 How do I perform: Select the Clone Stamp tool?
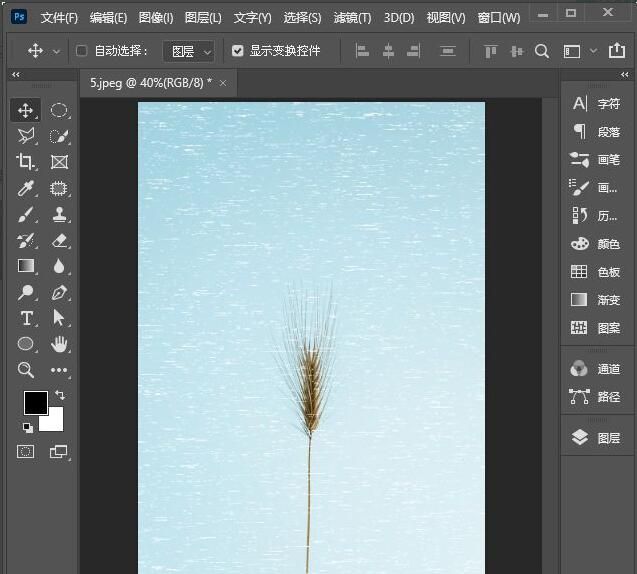(59, 214)
